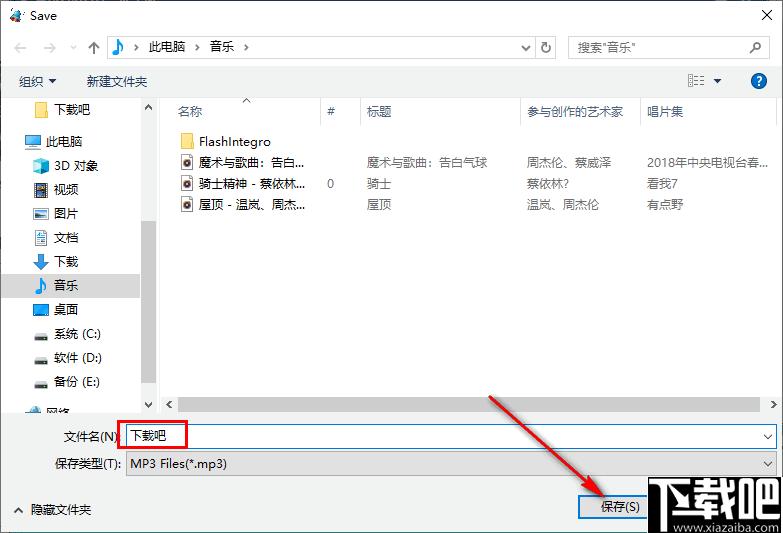Image resolution: width=783 pixels, height=533 pixels.
Task: Select the 骑士精神 - 蔡依林... file
Action: (x=252, y=183)
